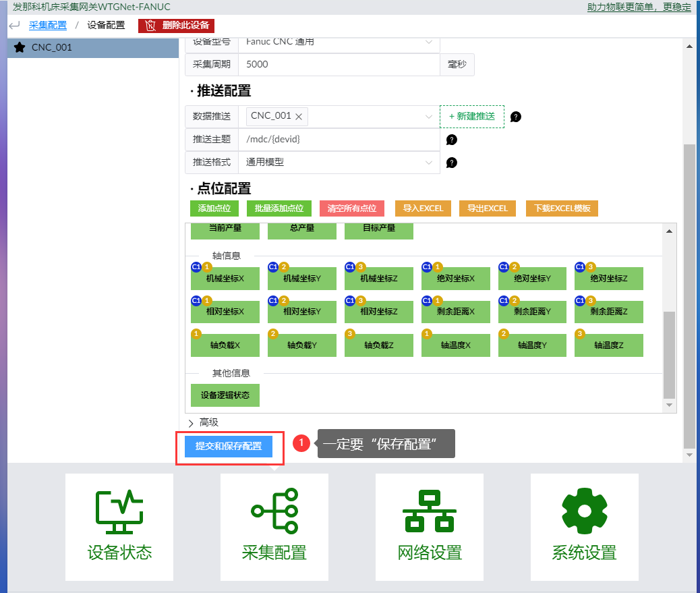The image size is (700, 593).
Task: Expand 数据推送 dropdown arrow
Action: coord(429,117)
